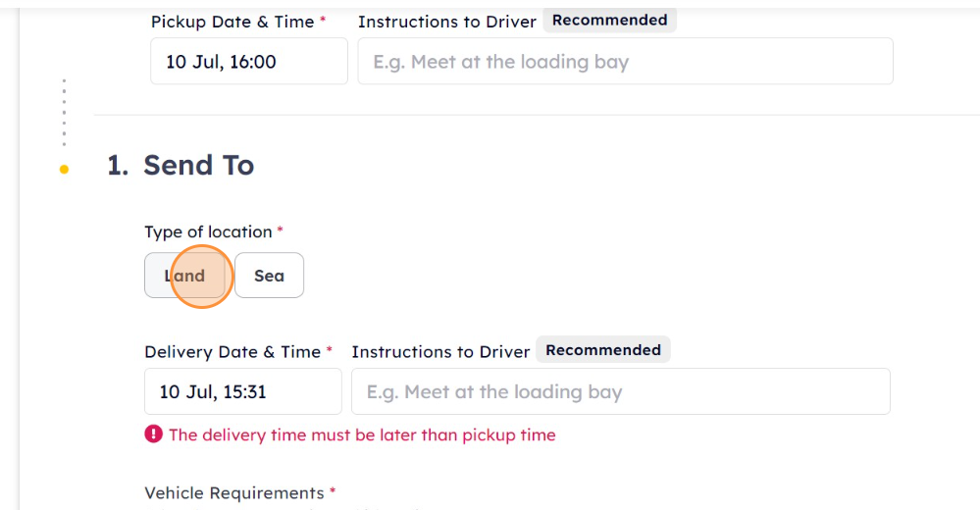Click the red error exclamation icon
This screenshot has height=510, width=980.
click(153, 433)
